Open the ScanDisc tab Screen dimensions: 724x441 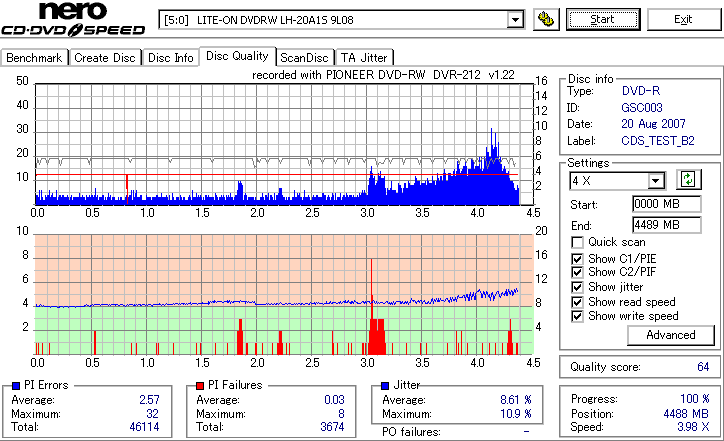pos(304,58)
